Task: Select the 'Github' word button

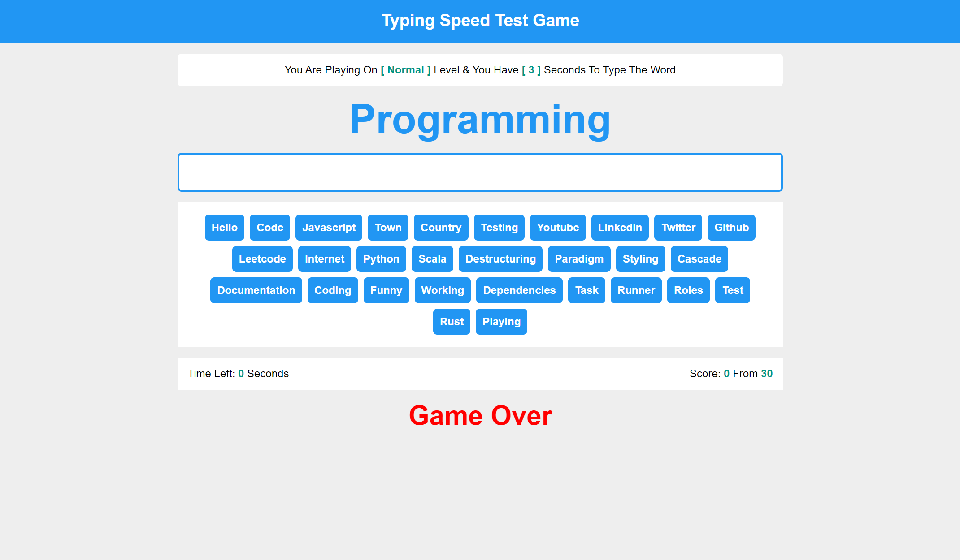Action: pos(732,227)
